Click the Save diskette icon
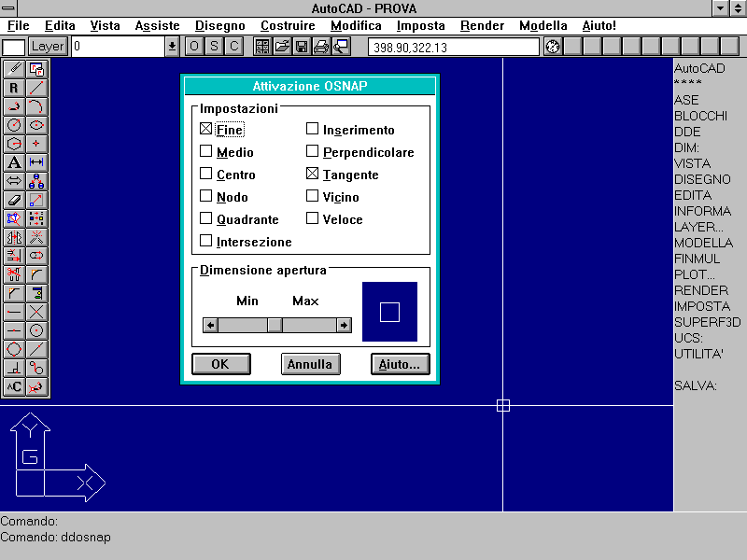The width and height of the screenshot is (747, 560). pyautogui.click(x=302, y=47)
